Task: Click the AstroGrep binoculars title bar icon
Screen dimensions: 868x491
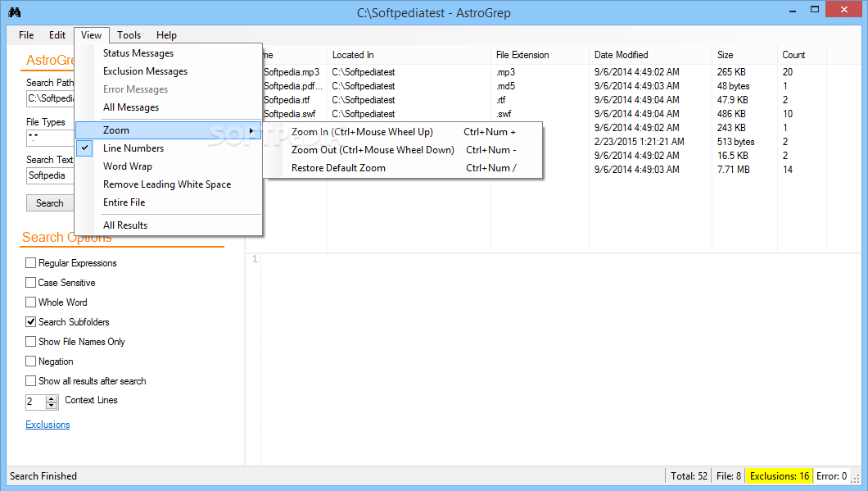Action: point(15,12)
